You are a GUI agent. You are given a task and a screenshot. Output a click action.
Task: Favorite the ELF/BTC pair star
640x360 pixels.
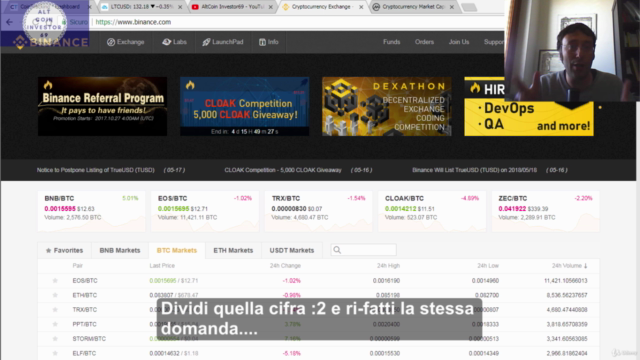pyautogui.click(x=55, y=353)
